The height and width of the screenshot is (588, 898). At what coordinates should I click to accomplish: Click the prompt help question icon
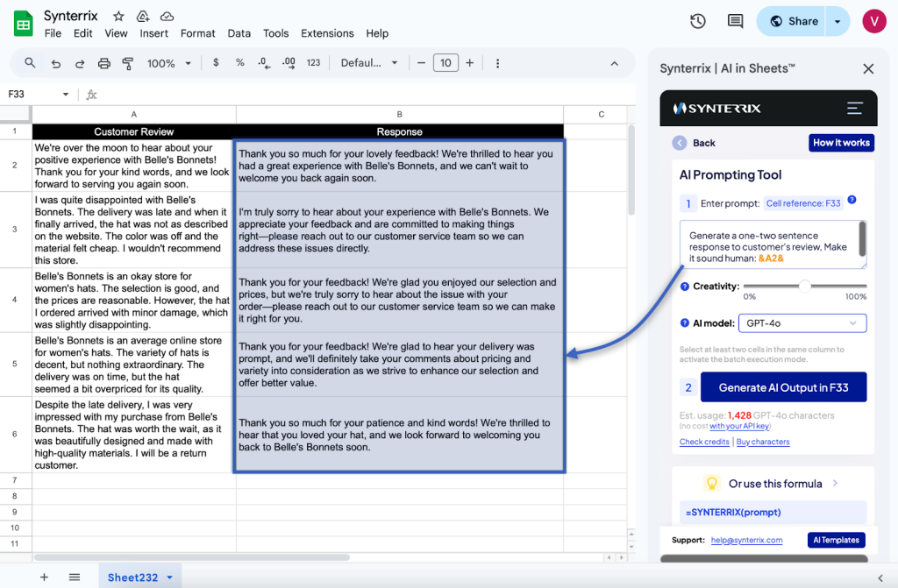(852, 200)
